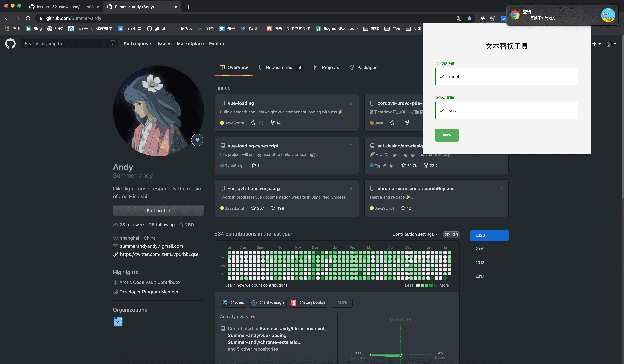Switch contribution graph to 2D
This screenshot has height=364, width=624.
[x=447, y=234]
